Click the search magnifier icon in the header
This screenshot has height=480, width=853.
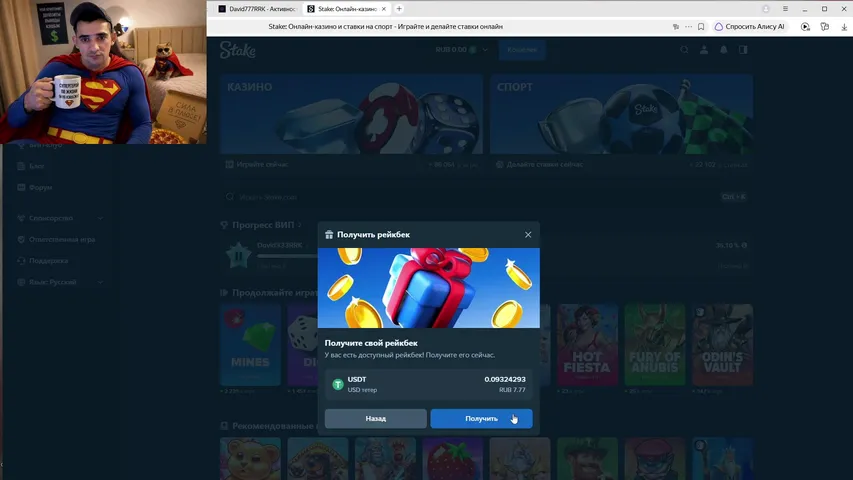point(684,50)
